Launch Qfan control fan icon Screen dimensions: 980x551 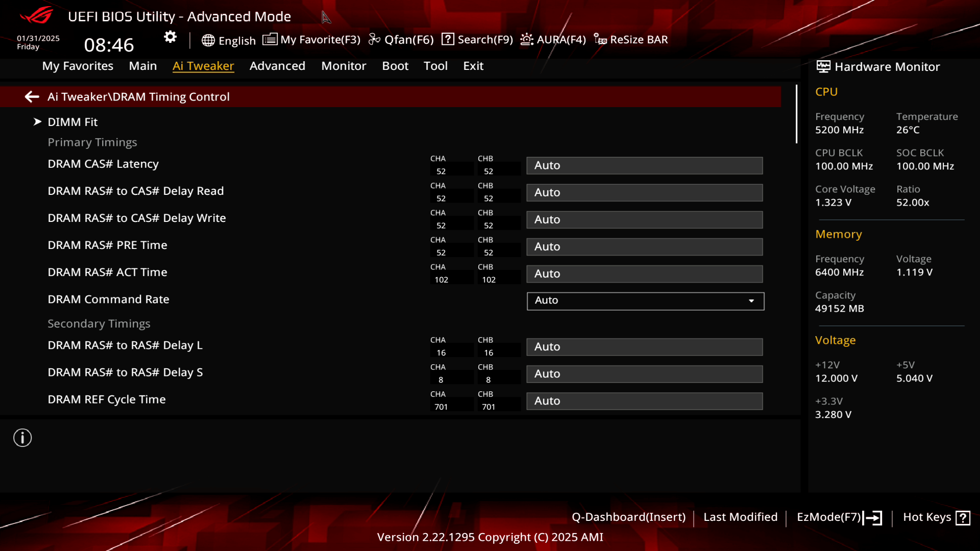coord(375,39)
